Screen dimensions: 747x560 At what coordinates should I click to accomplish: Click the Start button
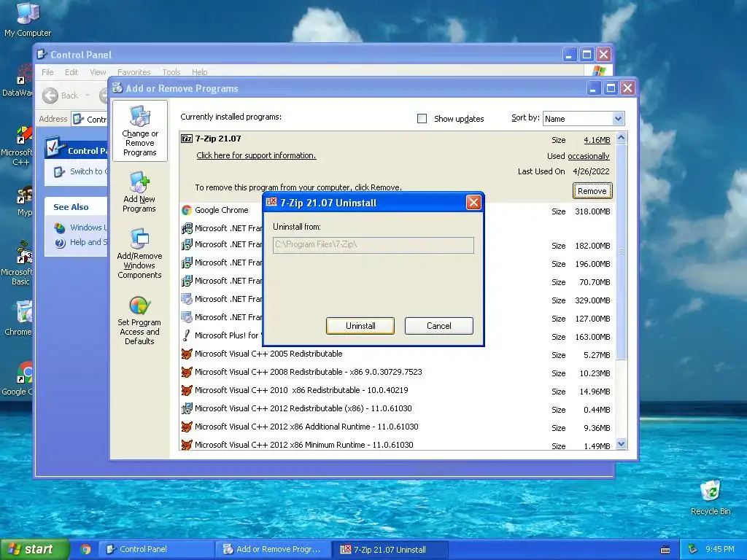pos(34,549)
